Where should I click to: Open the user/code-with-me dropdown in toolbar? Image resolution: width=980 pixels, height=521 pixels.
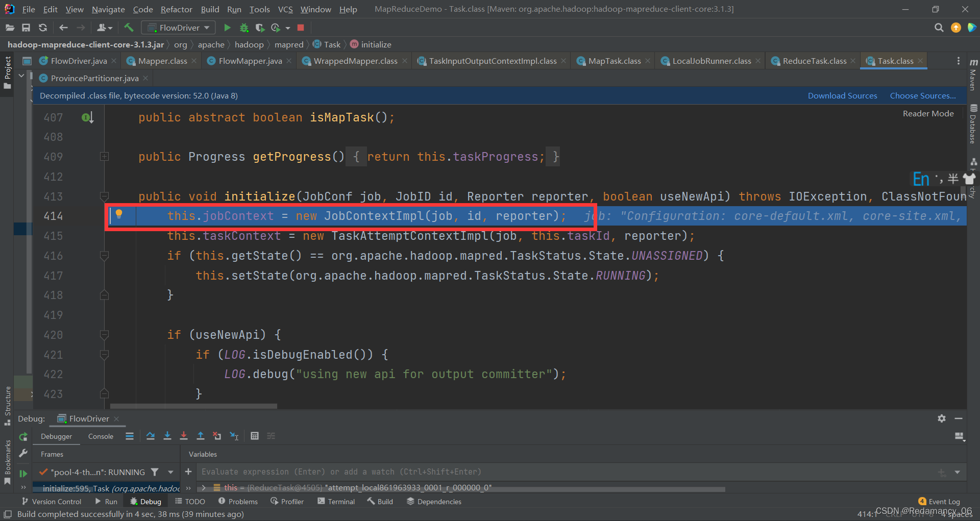click(105, 28)
